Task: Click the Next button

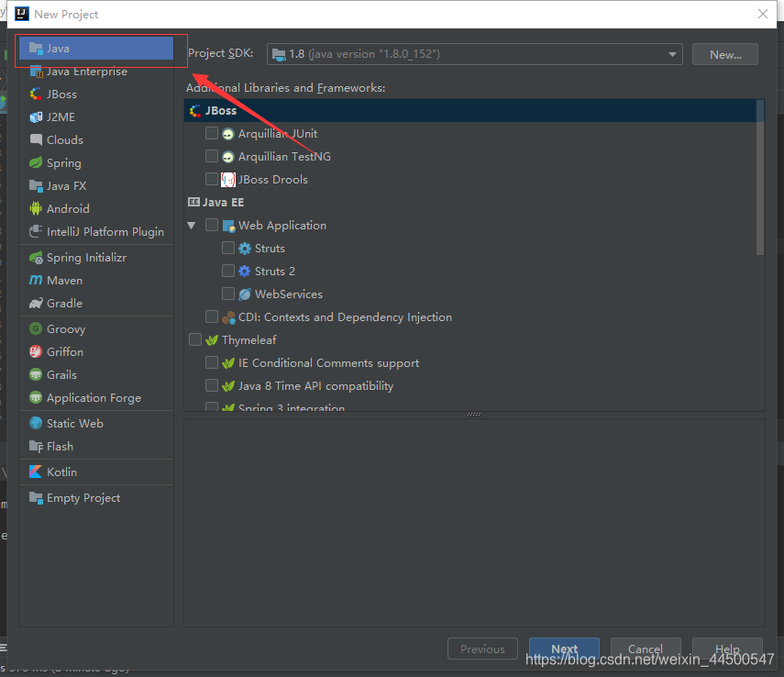Action: [564, 649]
